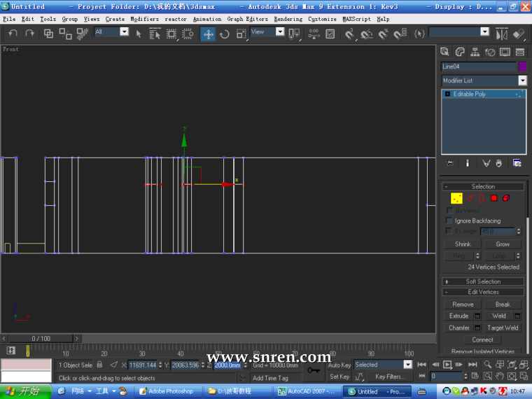Click the Redo arrow icon
The width and height of the screenshot is (532, 399).
pyautogui.click(x=29, y=34)
